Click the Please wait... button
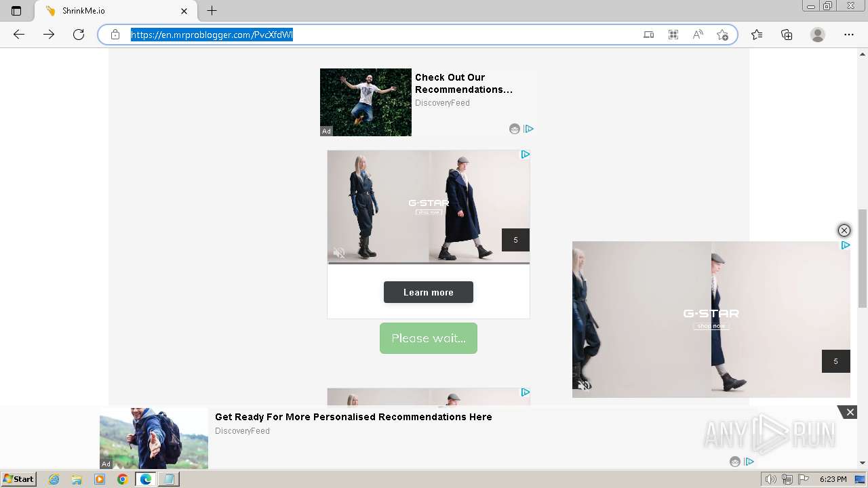Screen dimensions: 868x488 pyautogui.click(x=429, y=338)
